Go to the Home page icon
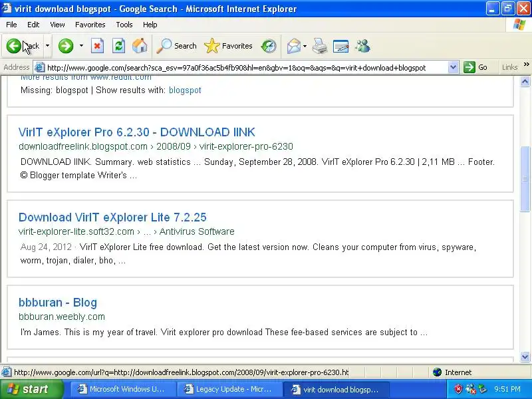 (140, 46)
